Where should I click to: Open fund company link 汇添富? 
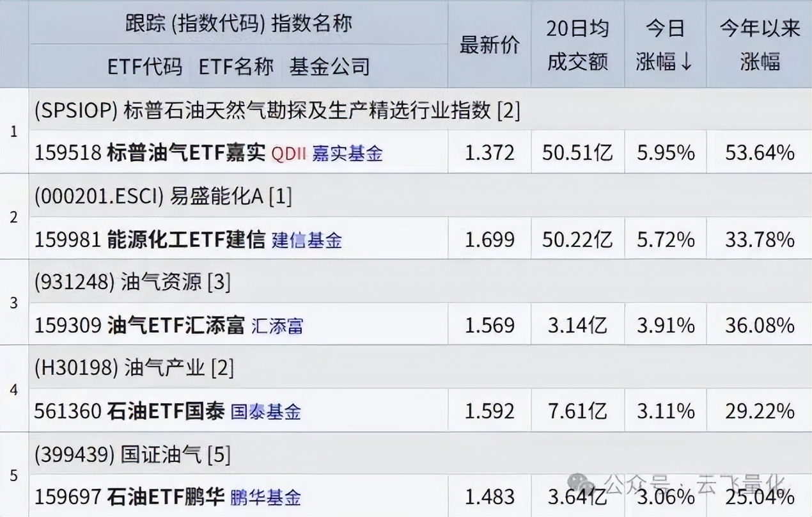tap(277, 326)
